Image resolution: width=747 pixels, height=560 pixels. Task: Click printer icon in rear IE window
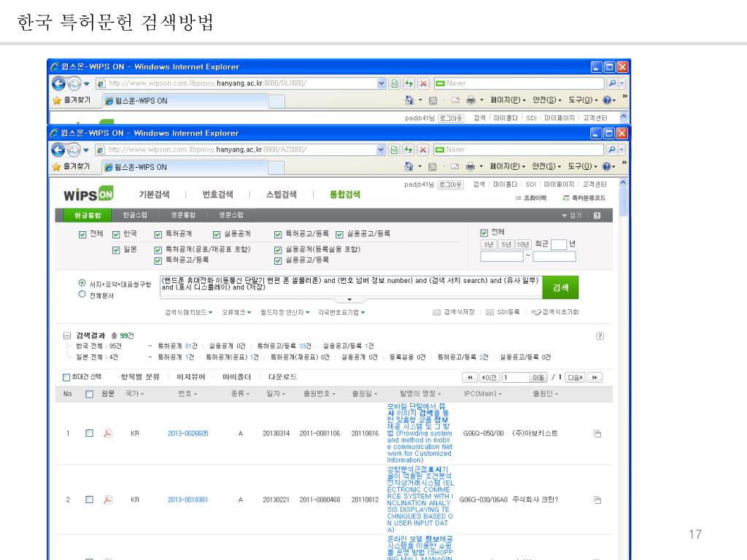click(x=471, y=100)
